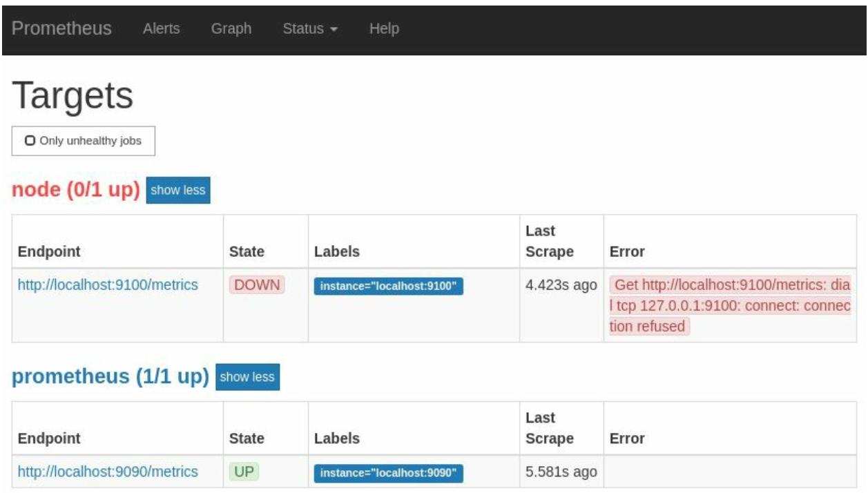Click Error header in node table
The width and height of the screenshot is (868, 493).
coord(627,252)
